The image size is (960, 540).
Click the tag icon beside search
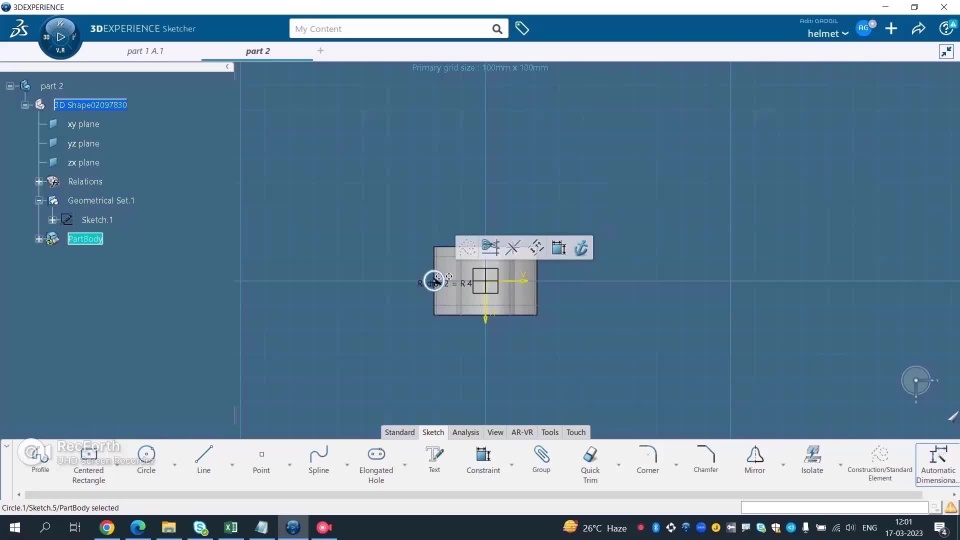[x=522, y=28]
